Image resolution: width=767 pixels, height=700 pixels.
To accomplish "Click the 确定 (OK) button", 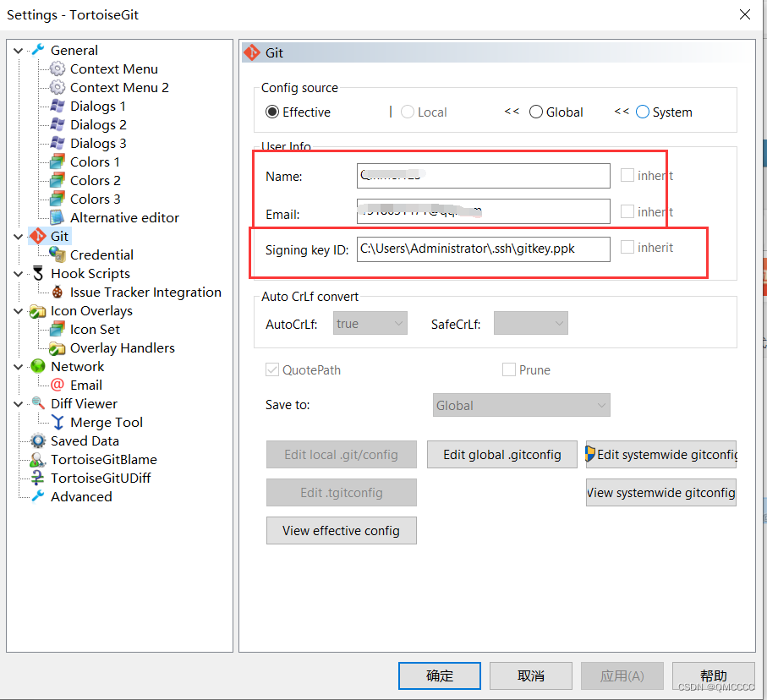I will coord(439,675).
